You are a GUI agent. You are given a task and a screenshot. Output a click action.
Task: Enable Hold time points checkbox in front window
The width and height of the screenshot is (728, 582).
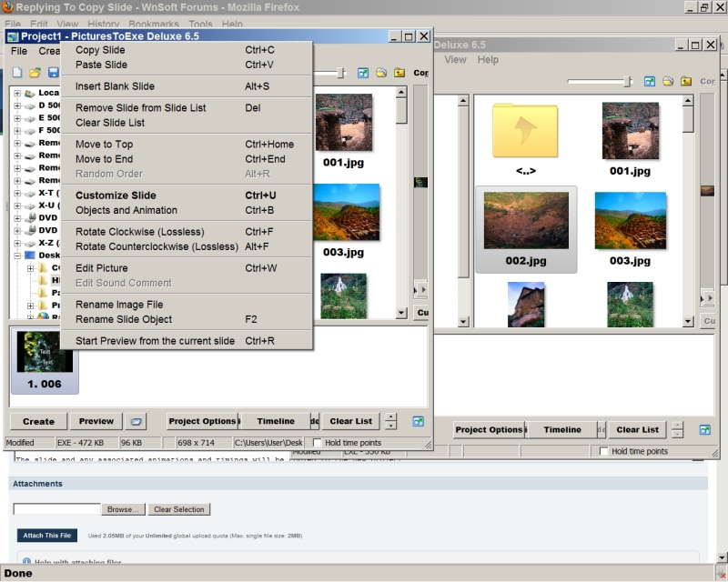tap(317, 443)
